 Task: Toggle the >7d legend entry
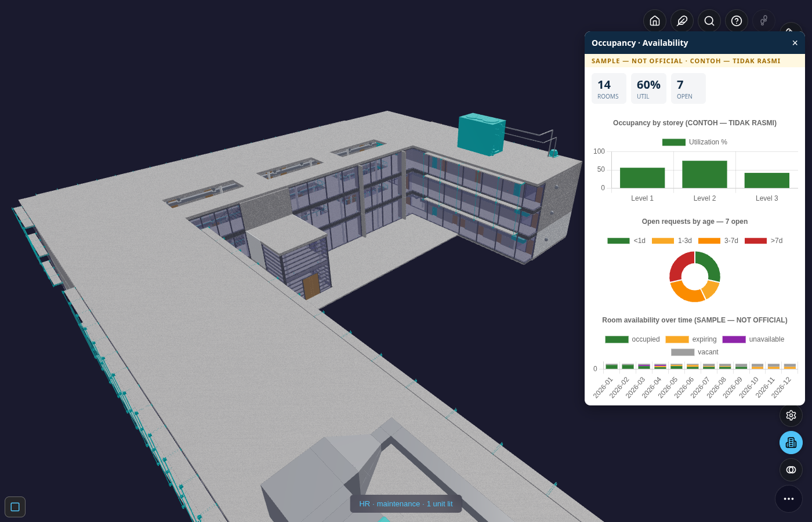[x=763, y=241]
